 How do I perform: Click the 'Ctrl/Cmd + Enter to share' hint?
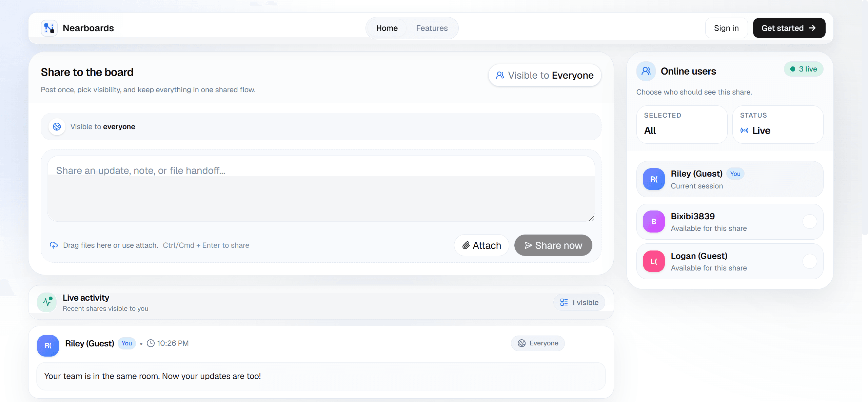(206, 245)
